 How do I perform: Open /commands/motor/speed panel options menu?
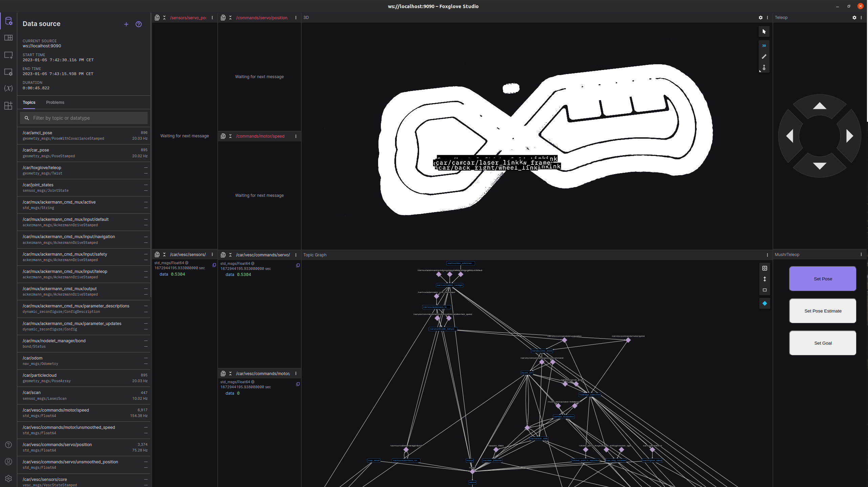[296, 136]
